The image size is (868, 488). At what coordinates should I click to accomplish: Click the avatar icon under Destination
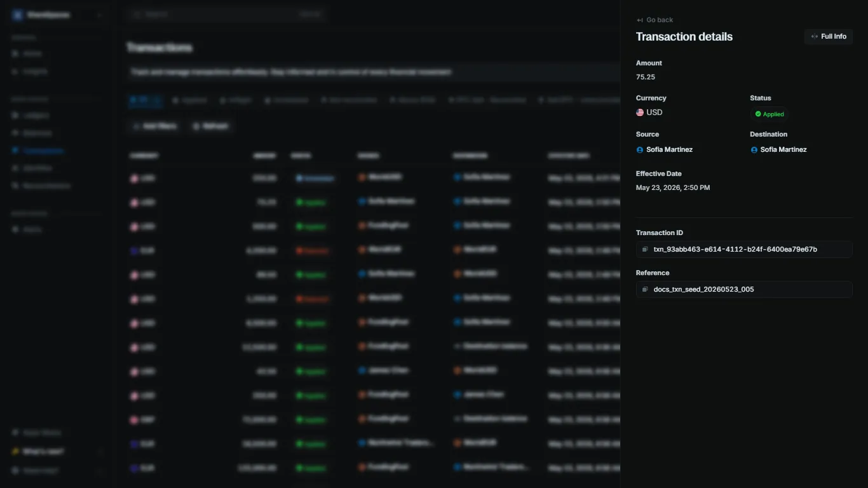point(754,150)
